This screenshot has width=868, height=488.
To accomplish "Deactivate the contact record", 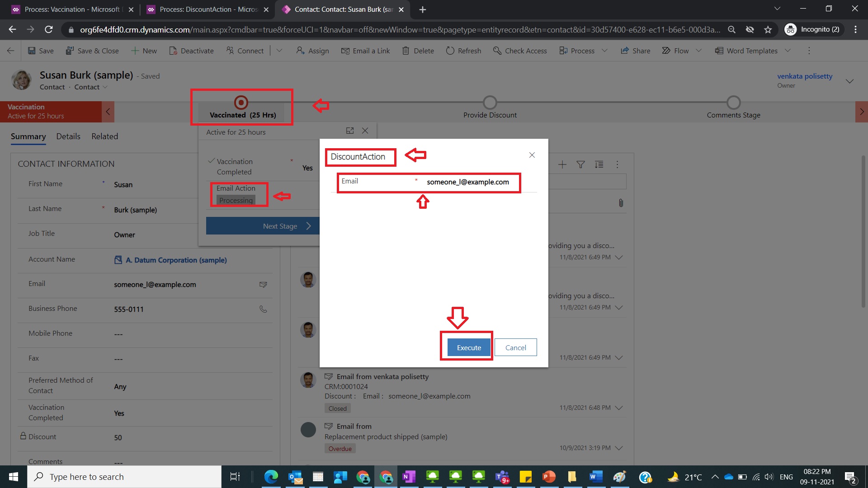I will [x=191, y=51].
